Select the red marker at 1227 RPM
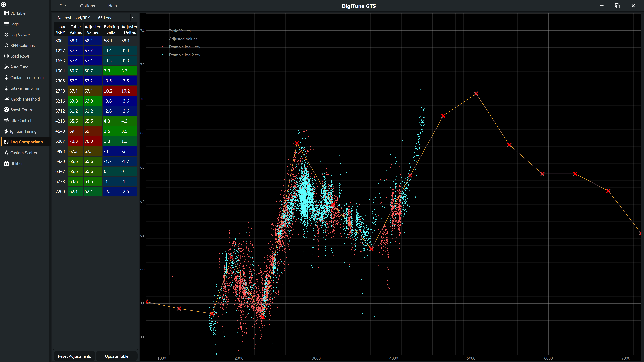 pos(179,309)
